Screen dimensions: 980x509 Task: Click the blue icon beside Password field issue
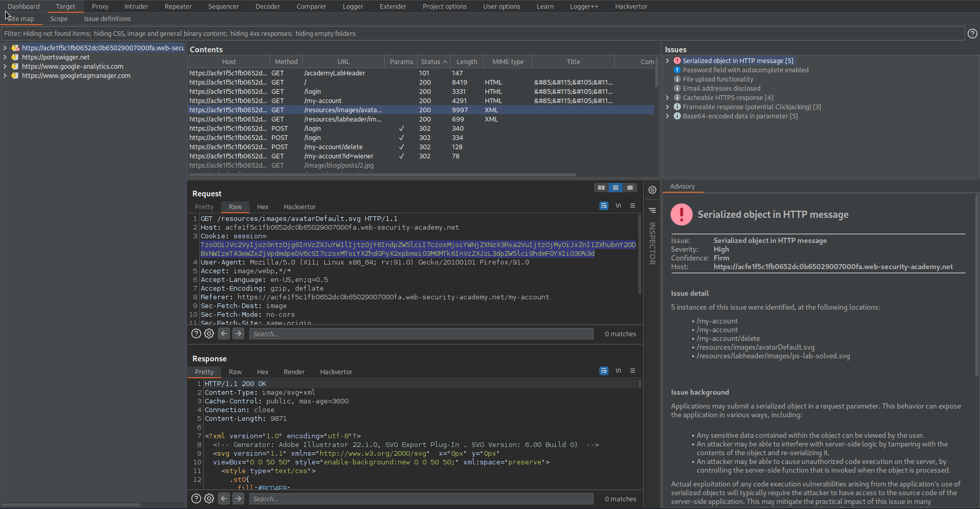coord(677,70)
